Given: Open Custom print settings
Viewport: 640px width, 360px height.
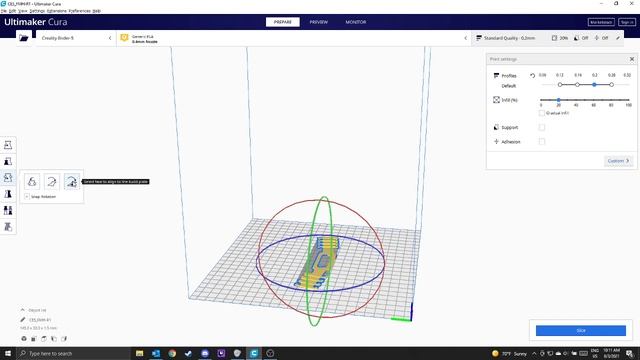Looking at the screenshot, I should click(618, 161).
